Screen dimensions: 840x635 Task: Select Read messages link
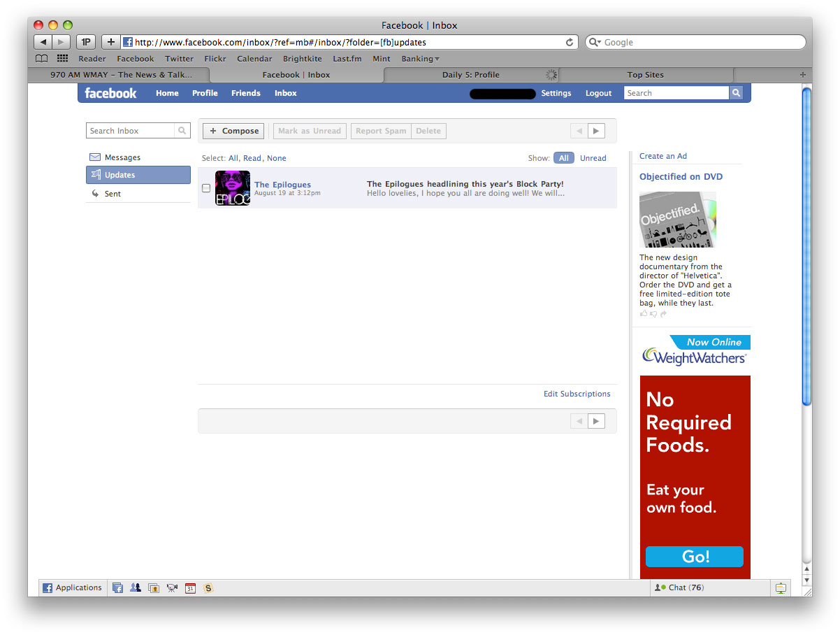(x=252, y=159)
